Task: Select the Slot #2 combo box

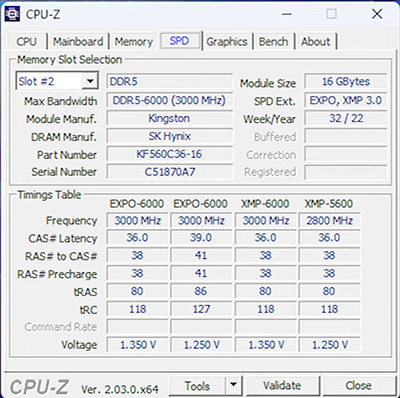Action: tap(57, 81)
